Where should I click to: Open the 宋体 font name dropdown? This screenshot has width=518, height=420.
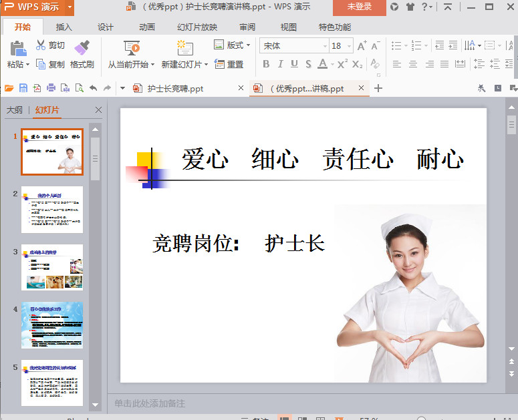pos(325,46)
